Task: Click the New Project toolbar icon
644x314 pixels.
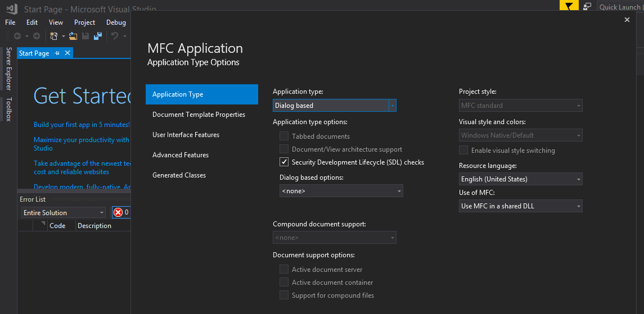Action: pos(54,36)
